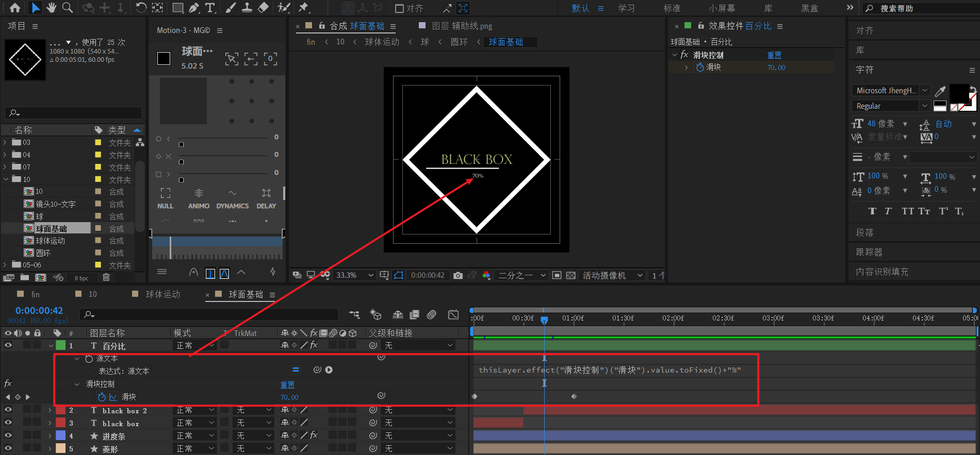Screen dimensions: 980x455
Task: Enable expression toggle equals sign
Action: (x=296, y=370)
